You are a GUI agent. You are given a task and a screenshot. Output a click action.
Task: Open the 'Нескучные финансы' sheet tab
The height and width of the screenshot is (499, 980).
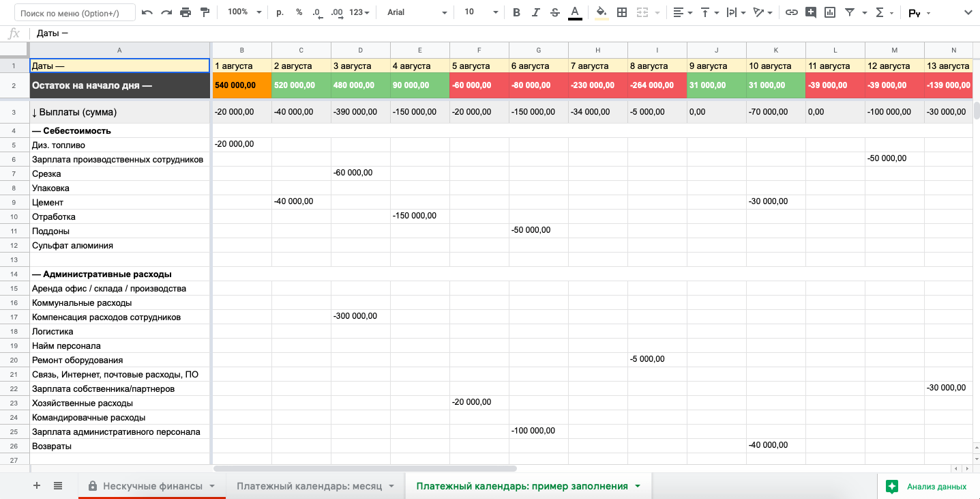[152, 486]
